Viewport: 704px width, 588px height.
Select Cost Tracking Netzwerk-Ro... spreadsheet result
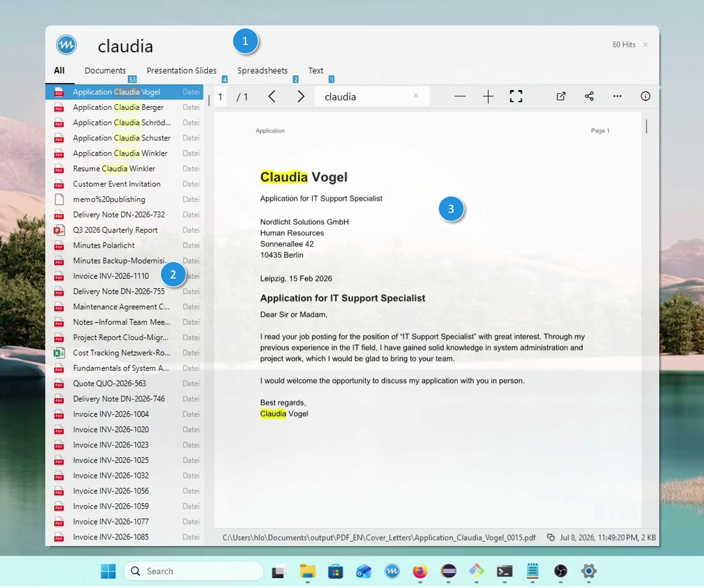coord(124,353)
